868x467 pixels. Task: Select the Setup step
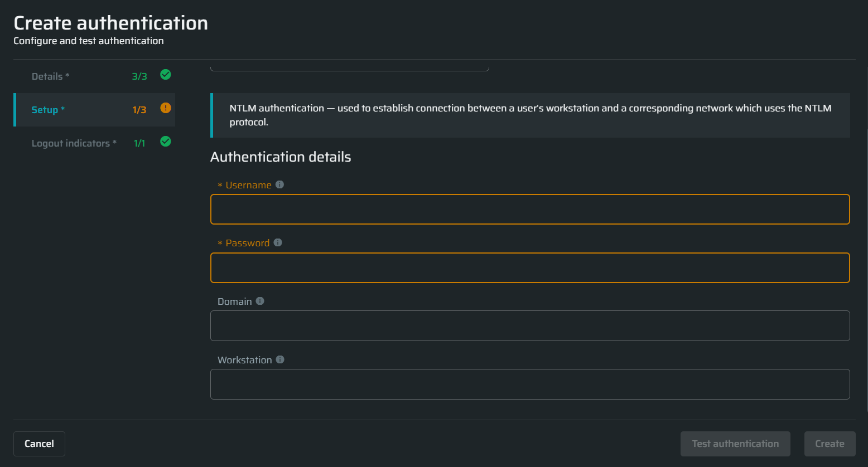tap(48, 110)
